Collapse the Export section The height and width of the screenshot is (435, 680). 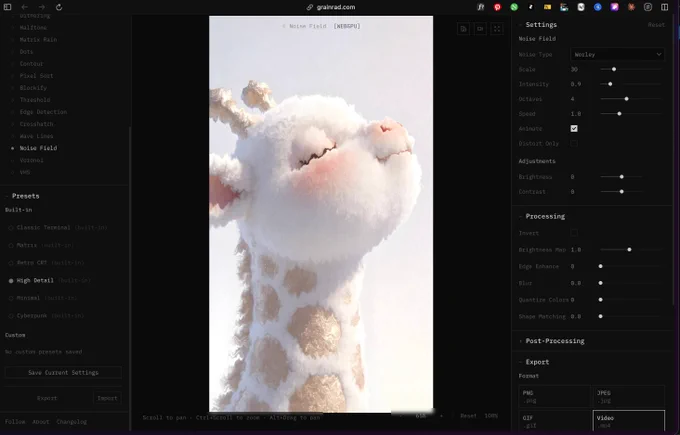click(x=534, y=362)
